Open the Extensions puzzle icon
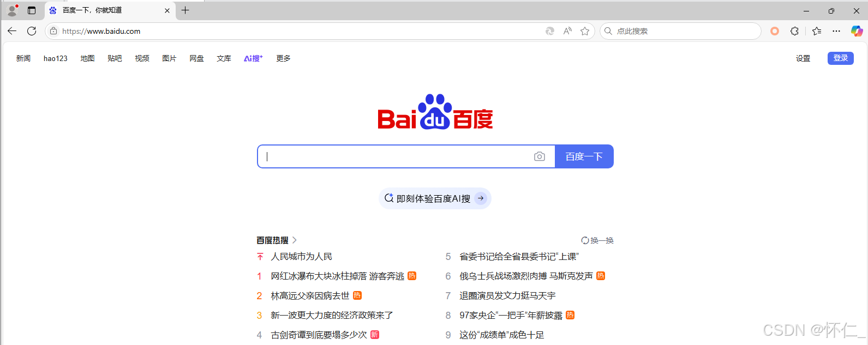 [794, 31]
